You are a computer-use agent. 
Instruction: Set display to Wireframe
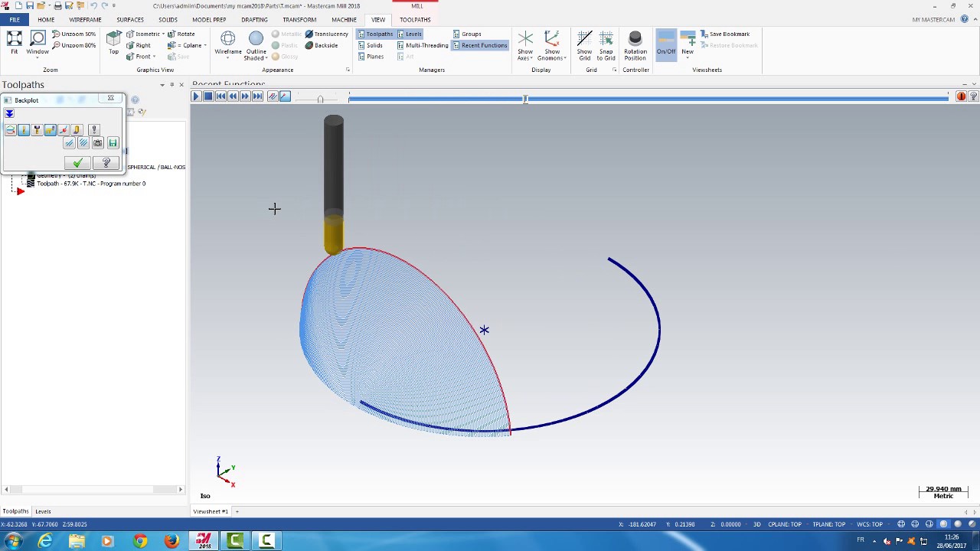tap(227, 42)
